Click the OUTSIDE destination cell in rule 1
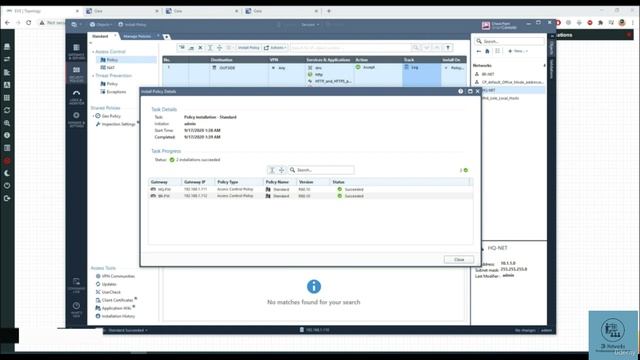 click(239, 74)
